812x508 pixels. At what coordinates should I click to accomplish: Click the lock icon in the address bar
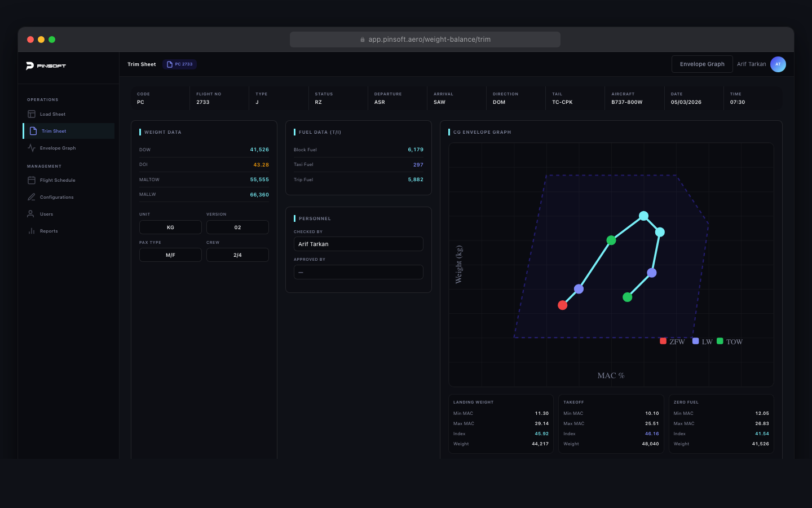[x=363, y=39]
